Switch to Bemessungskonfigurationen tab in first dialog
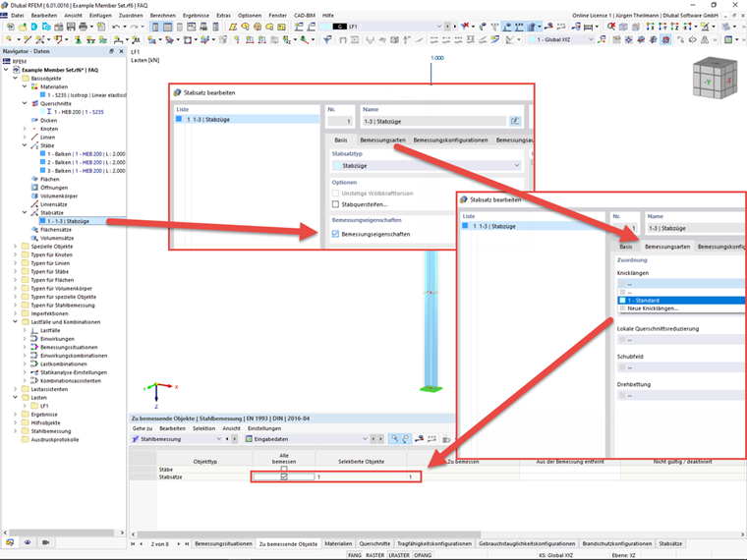This screenshot has height=560, width=747. 450,140
